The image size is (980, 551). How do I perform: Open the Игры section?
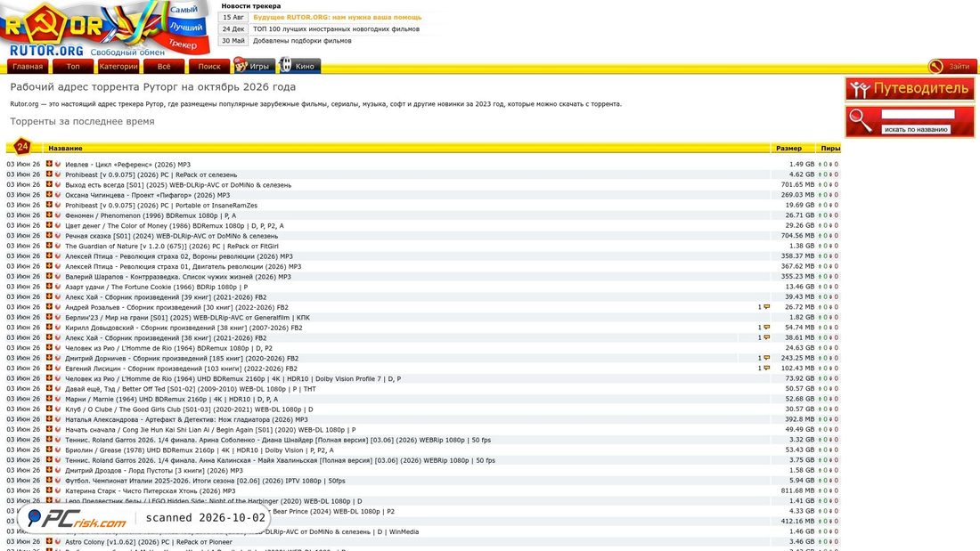254,66
